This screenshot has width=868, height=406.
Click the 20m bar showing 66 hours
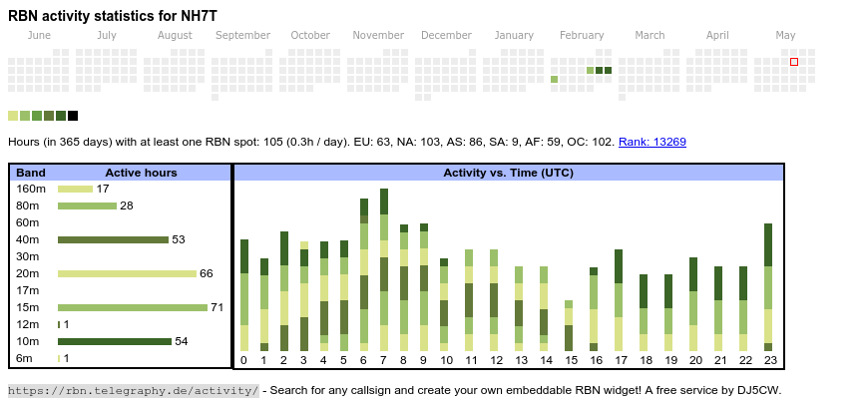[x=127, y=273]
